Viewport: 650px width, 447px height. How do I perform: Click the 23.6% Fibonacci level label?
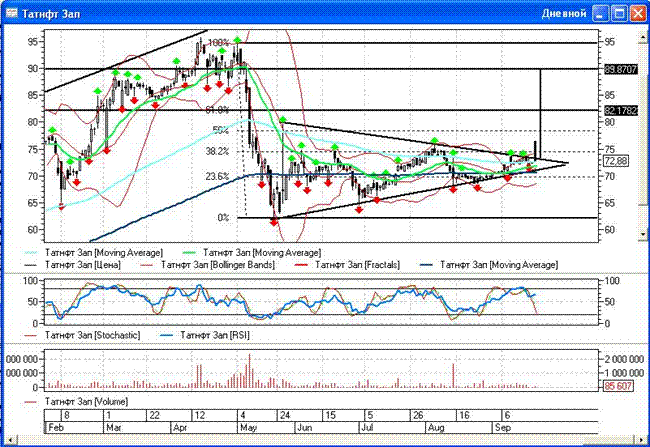pyautogui.click(x=217, y=177)
